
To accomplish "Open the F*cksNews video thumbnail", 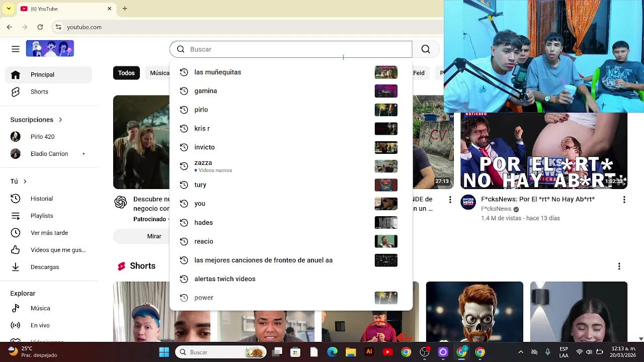I will (544, 150).
